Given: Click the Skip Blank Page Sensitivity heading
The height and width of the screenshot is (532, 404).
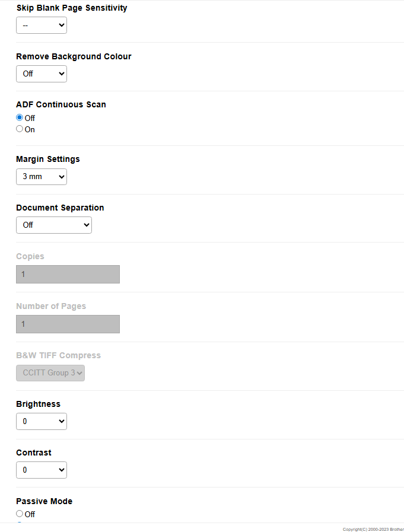Looking at the screenshot, I should click(x=71, y=8).
